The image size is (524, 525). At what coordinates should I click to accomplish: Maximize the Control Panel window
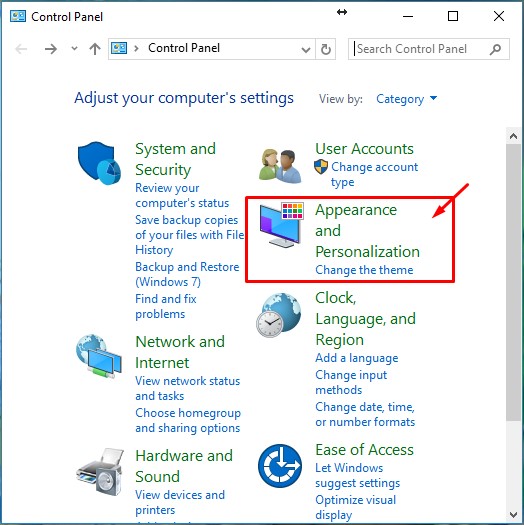[x=453, y=16]
